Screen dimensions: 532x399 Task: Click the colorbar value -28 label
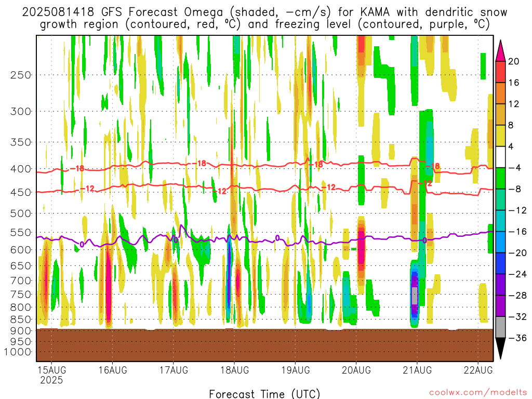(517, 296)
